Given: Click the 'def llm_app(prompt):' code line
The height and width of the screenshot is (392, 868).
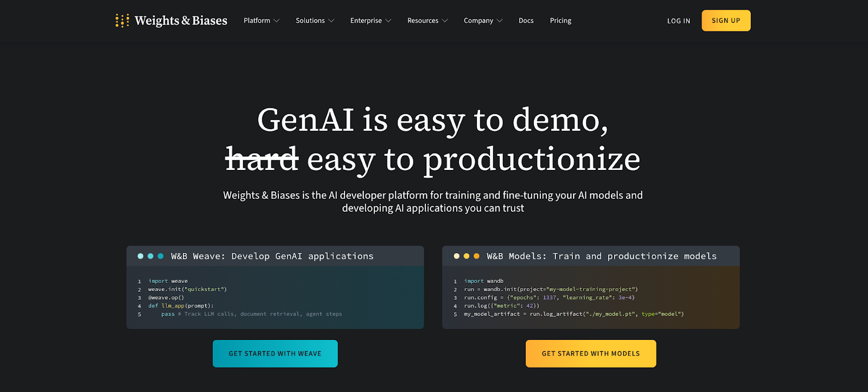Looking at the screenshot, I should [x=181, y=306].
